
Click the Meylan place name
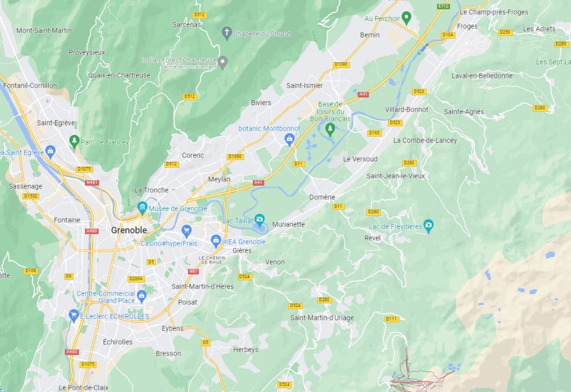click(x=219, y=179)
